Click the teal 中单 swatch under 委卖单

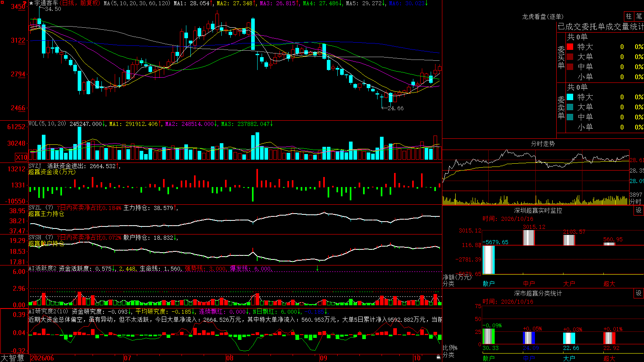click(570, 117)
